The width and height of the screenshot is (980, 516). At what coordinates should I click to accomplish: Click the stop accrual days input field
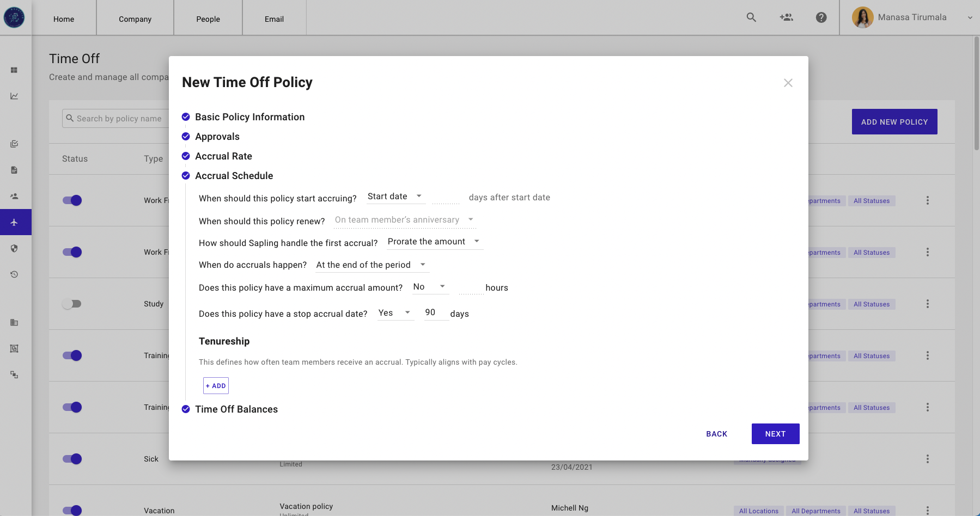point(436,313)
